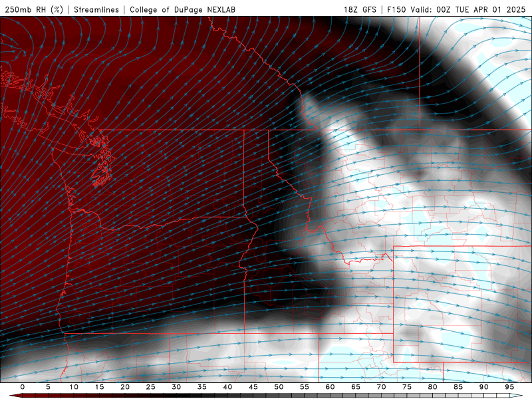
Task: Click the "45" color scale label
Action: point(253,387)
